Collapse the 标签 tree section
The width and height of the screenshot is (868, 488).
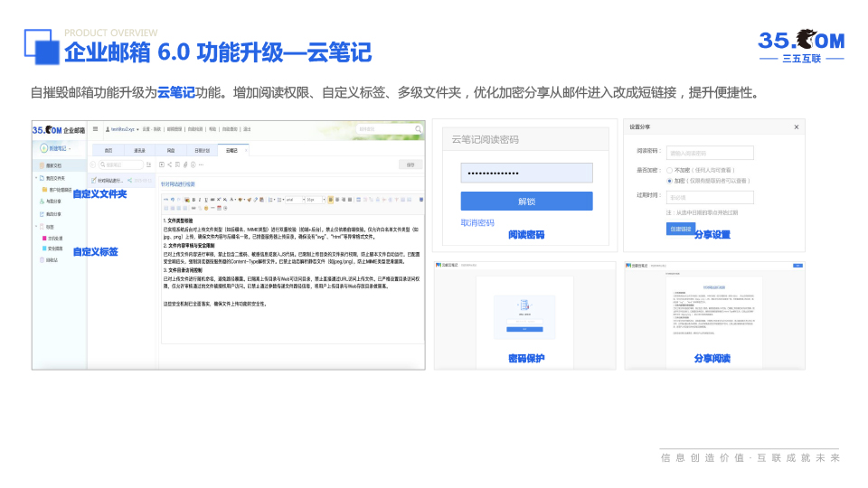[x=37, y=226]
